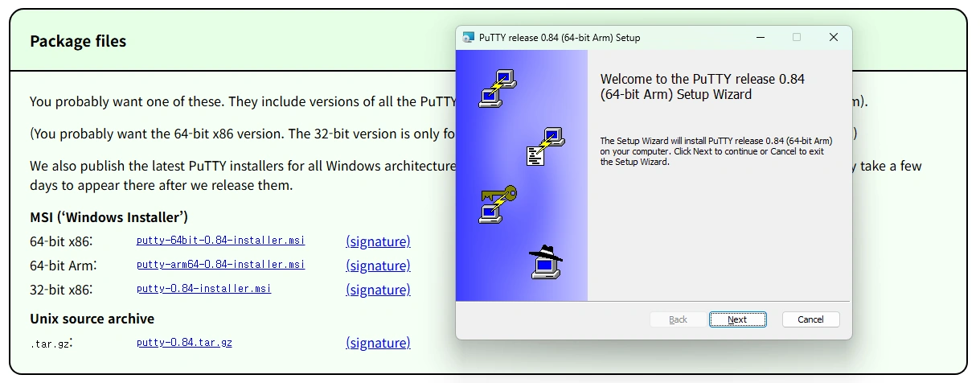Image resolution: width=980 pixels, height=383 pixels.
Task: Close the PuTTY Setup window
Action: tap(834, 37)
